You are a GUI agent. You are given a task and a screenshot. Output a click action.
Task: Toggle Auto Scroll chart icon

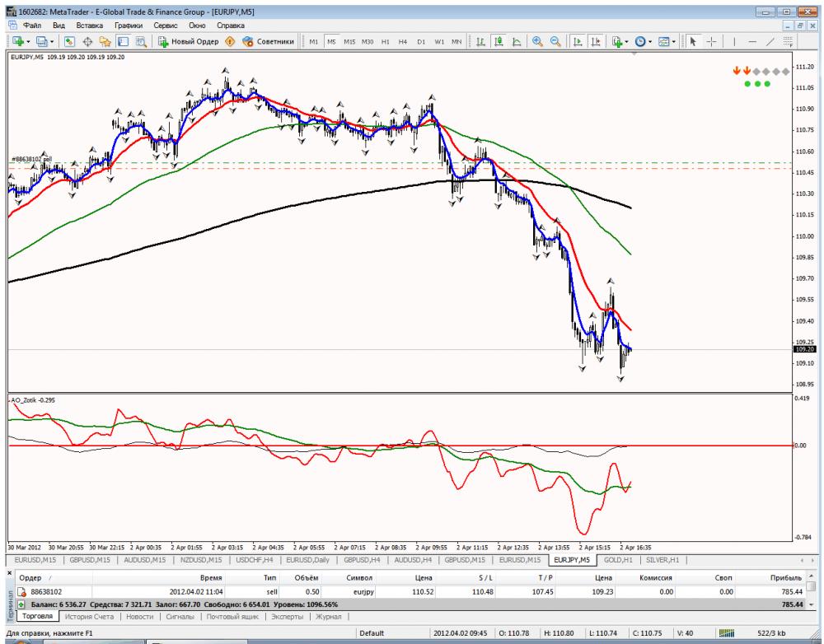click(578, 41)
